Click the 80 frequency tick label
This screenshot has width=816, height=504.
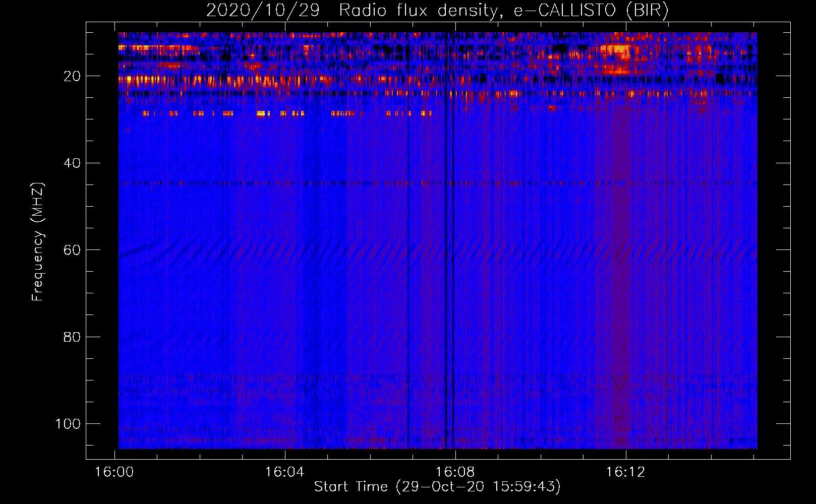point(72,337)
